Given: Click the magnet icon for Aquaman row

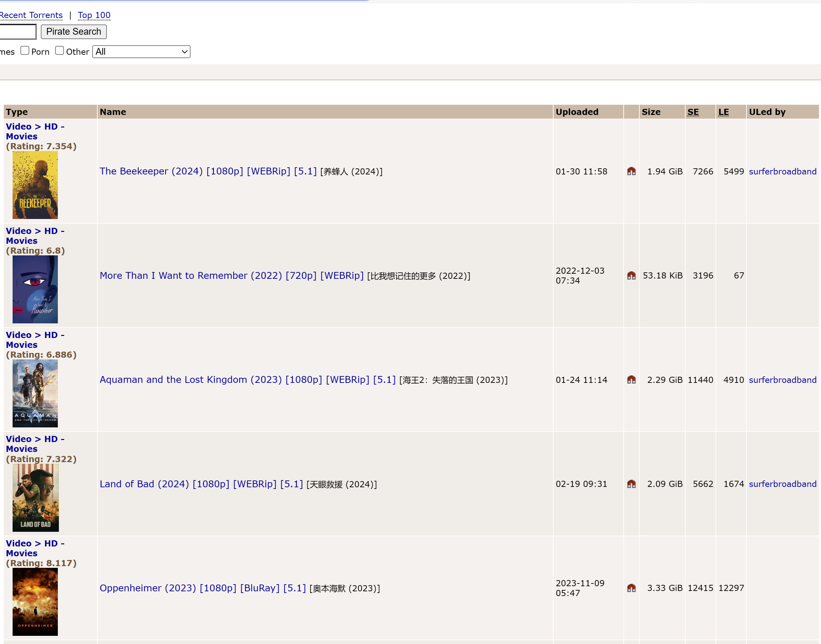Looking at the screenshot, I should tap(631, 380).
